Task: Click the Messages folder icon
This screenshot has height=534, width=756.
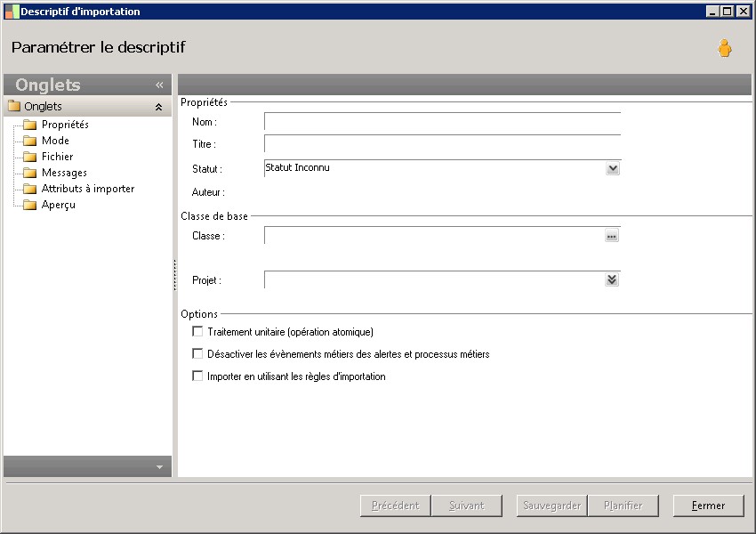Action: click(29, 173)
